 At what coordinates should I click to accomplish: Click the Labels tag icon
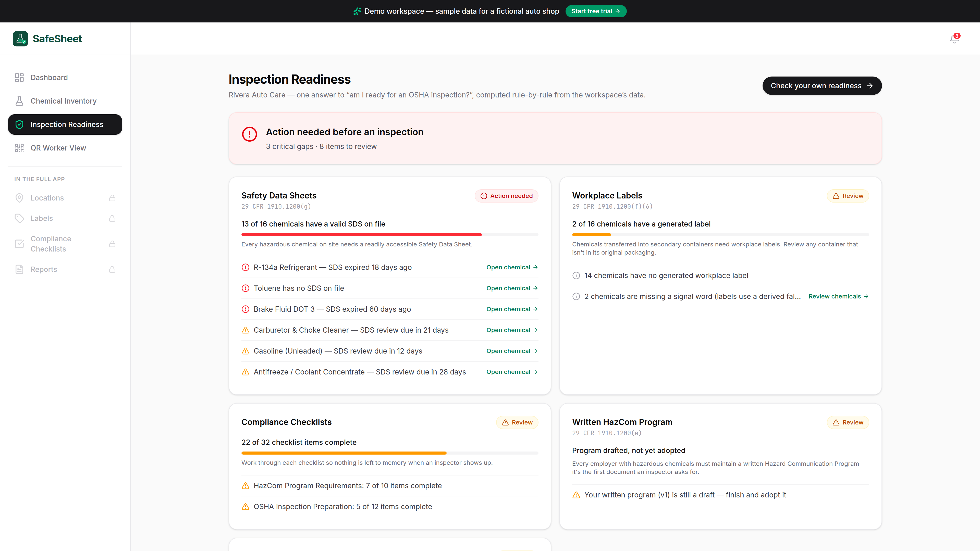tap(19, 218)
